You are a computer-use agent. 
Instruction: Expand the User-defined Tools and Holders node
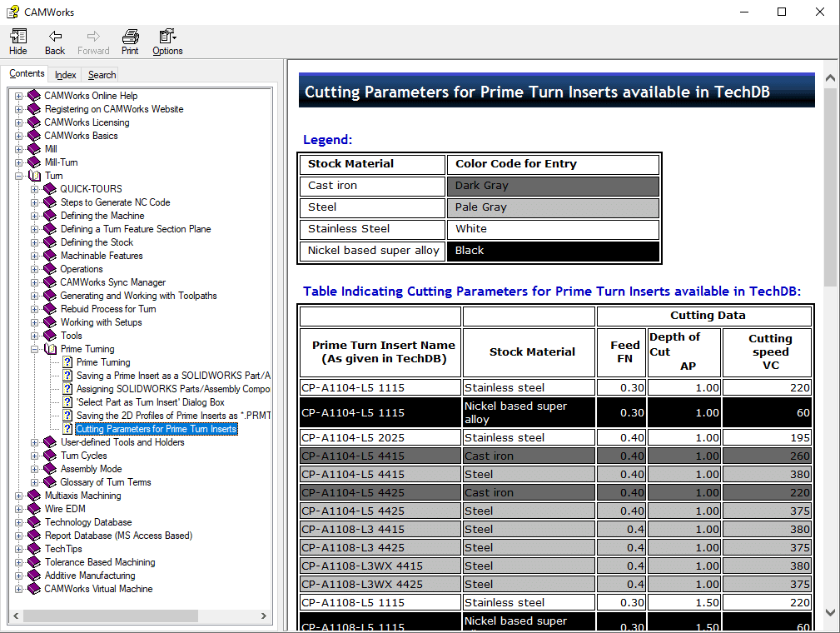(x=35, y=443)
